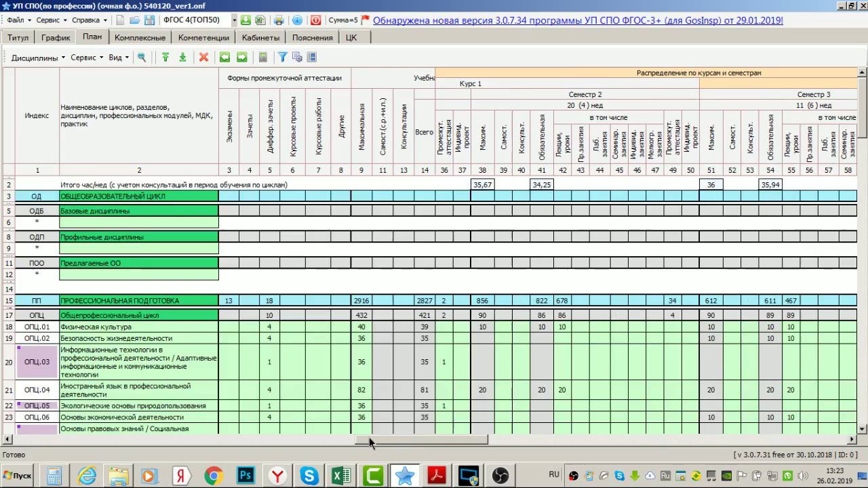Image resolution: width=868 pixels, height=488 pixels.
Task: Move the row up with the green up arrow
Action: [165, 58]
